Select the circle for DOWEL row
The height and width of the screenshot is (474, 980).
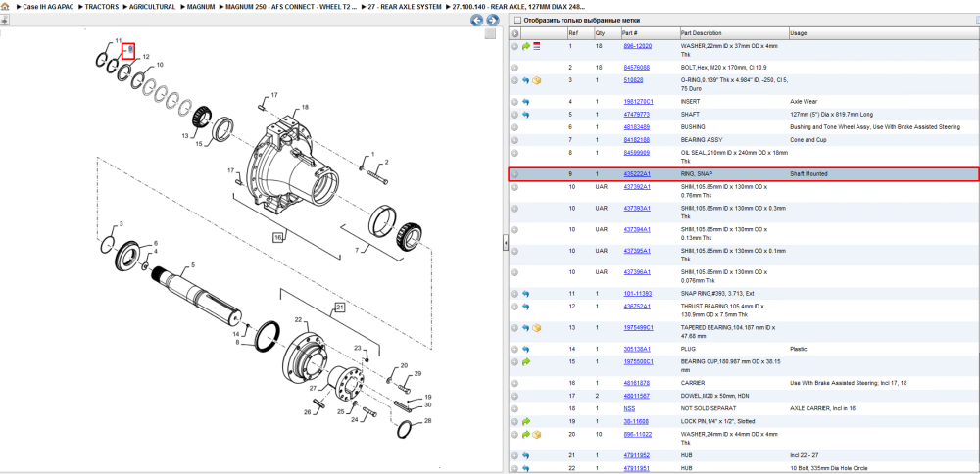click(x=514, y=396)
